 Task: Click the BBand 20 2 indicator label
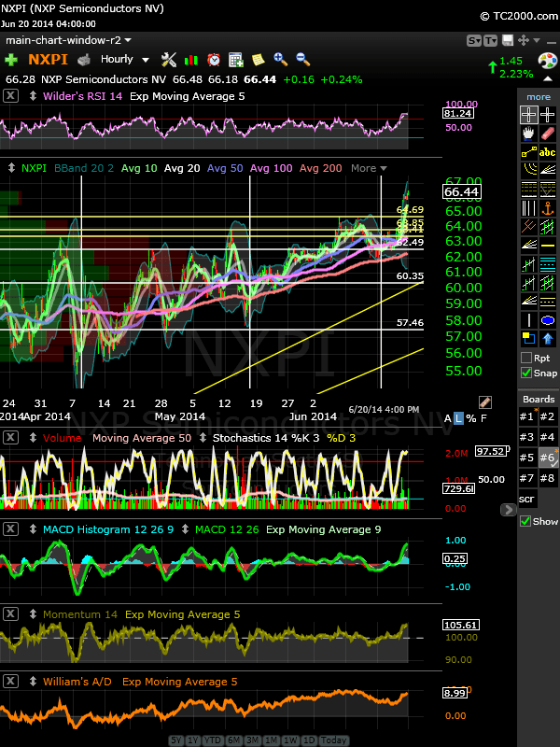(82, 168)
